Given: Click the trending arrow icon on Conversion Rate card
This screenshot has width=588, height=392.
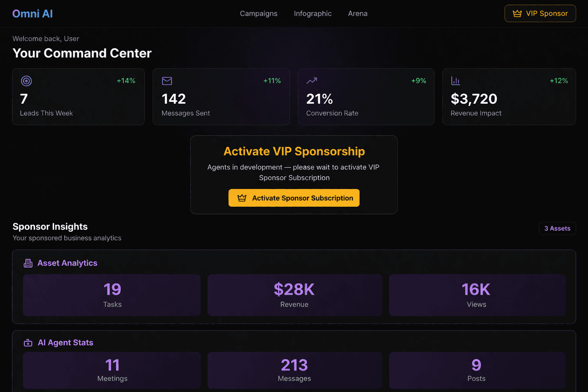Looking at the screenshot, I should [x=311, y=81].
